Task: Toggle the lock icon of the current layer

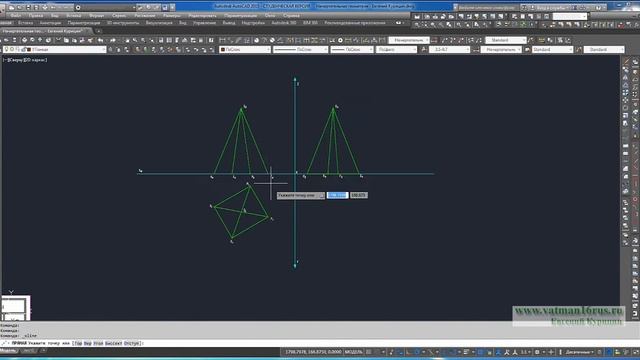Action: (x=24, y=49)
